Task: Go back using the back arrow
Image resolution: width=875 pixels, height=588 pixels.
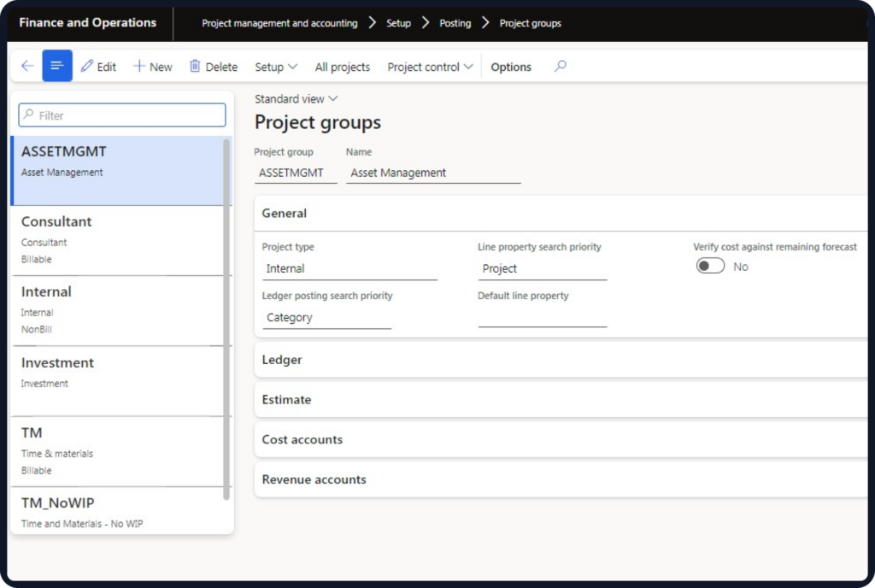Action: [27, 67]
